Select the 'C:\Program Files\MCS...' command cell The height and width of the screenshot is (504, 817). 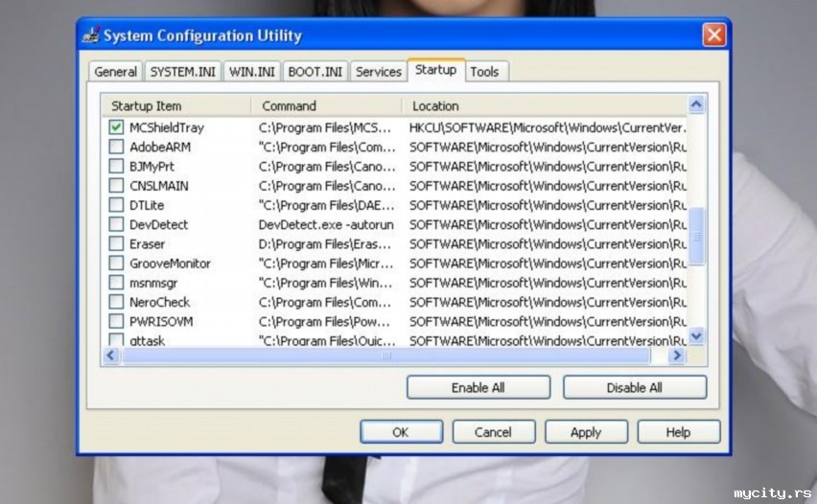click(x=324, y=127)
